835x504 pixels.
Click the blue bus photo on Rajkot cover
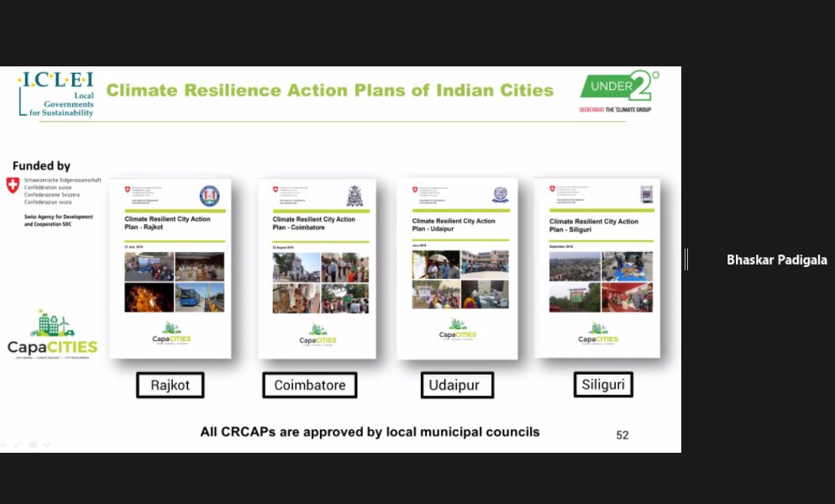(200, 297)
